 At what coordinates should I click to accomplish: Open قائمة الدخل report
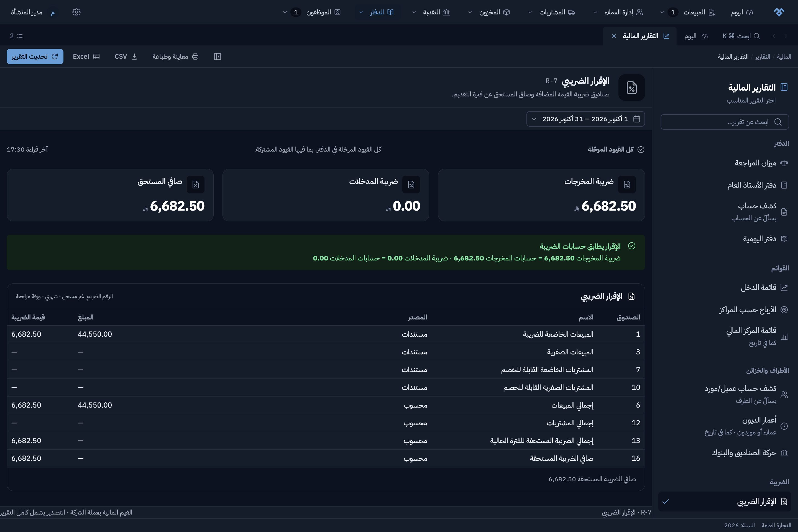[725, 288]
